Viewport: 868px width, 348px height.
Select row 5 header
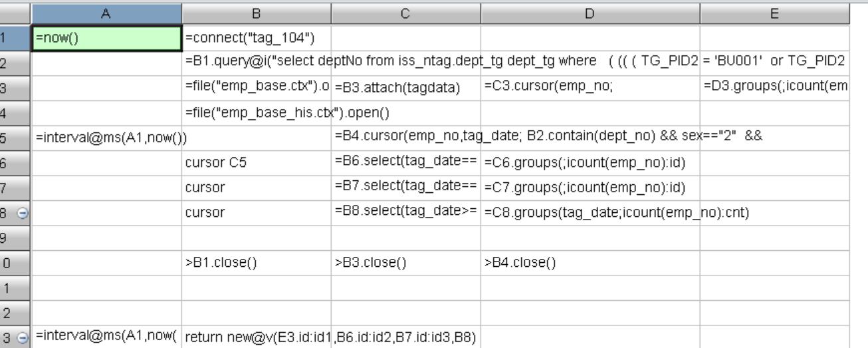click(15, 137)
